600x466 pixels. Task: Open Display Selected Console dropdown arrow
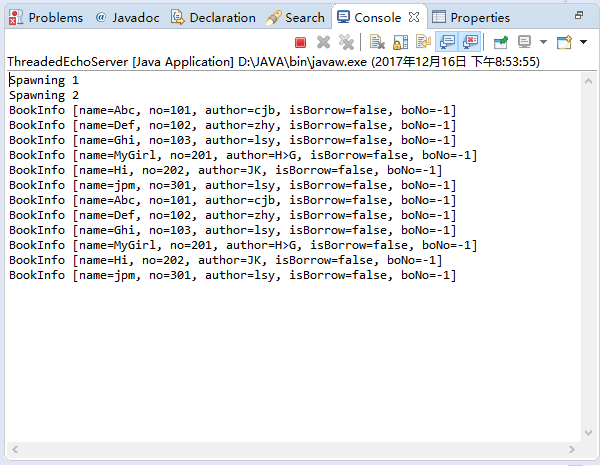[x=543, y=42]
